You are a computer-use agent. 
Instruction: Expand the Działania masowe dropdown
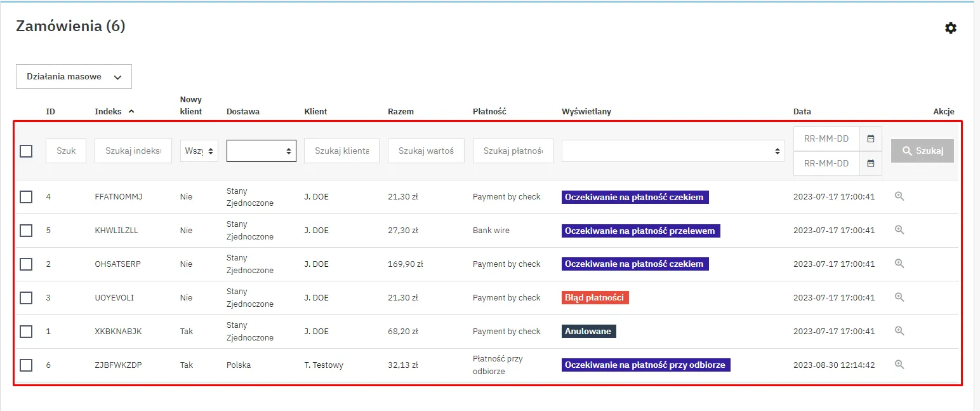pyautogui.click(x=74, y=76)
